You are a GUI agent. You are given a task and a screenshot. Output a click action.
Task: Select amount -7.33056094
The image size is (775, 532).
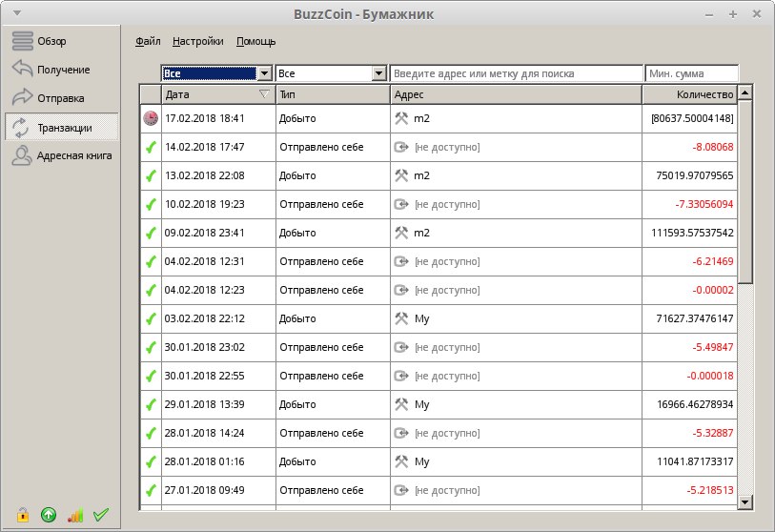(704, 204)
